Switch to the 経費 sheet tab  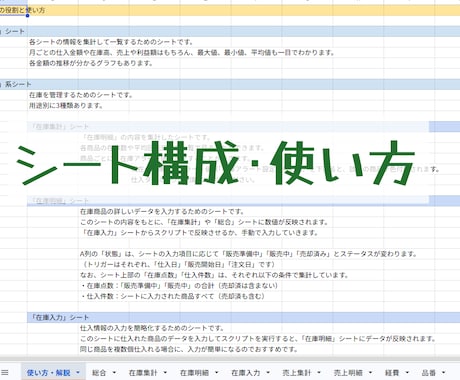392,373
